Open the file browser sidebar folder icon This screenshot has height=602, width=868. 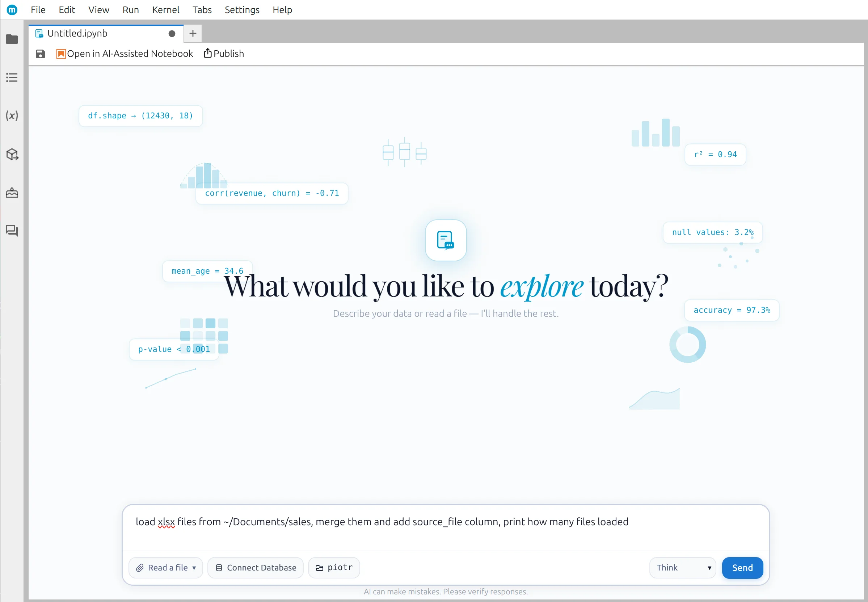click(12, 39)
